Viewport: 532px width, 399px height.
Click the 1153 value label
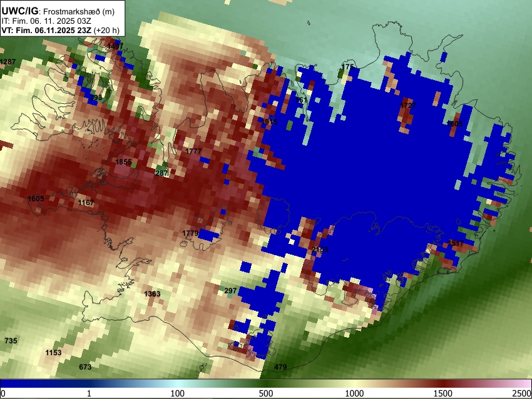pos(53,353)
